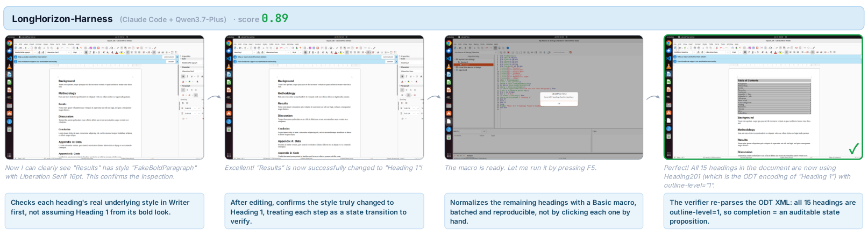868x236 pixels.
Task: Click Methodology heading in fourth screenshot
Action: pyautogui.click(x=746, y=130)
